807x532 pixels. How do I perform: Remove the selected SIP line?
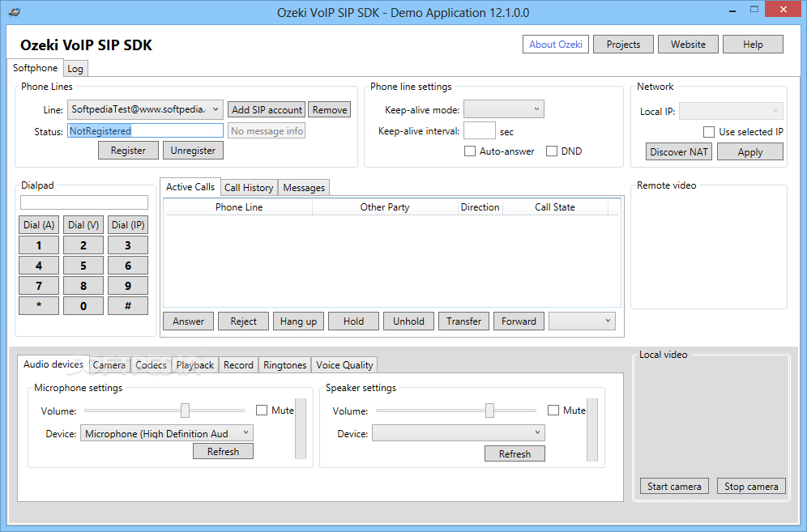[x=330, y=109]
